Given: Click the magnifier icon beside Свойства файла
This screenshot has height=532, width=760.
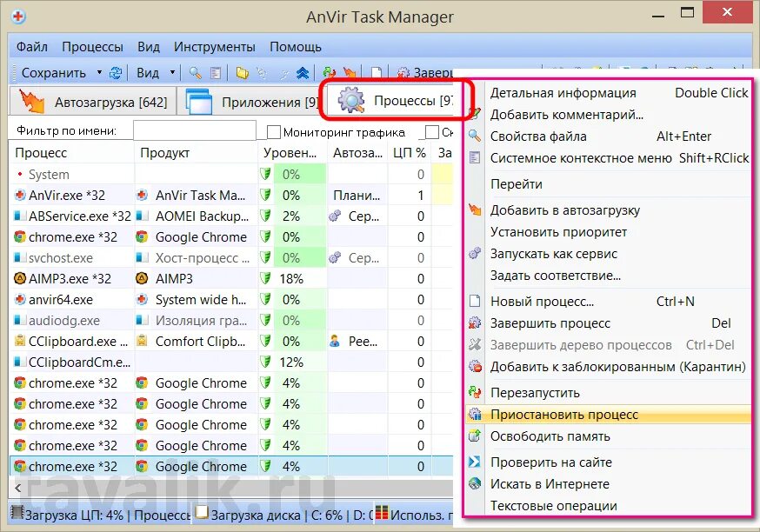Looking at the screenshot, I should pyautogui.click(x=475, y=136).
